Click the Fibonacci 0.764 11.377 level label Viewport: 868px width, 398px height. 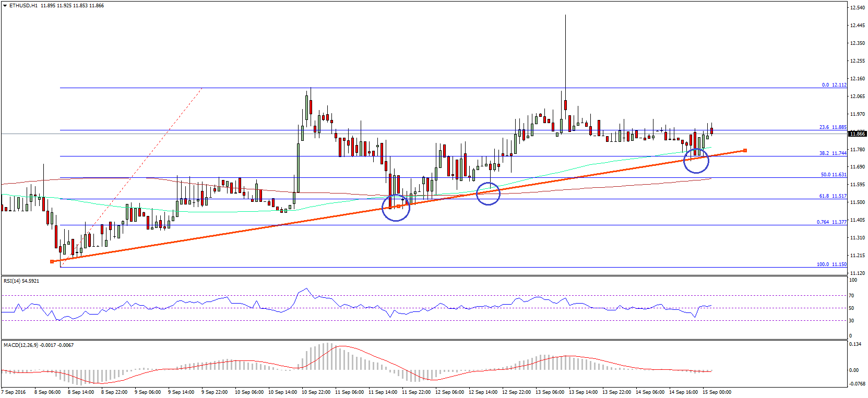tap(831, 222)
